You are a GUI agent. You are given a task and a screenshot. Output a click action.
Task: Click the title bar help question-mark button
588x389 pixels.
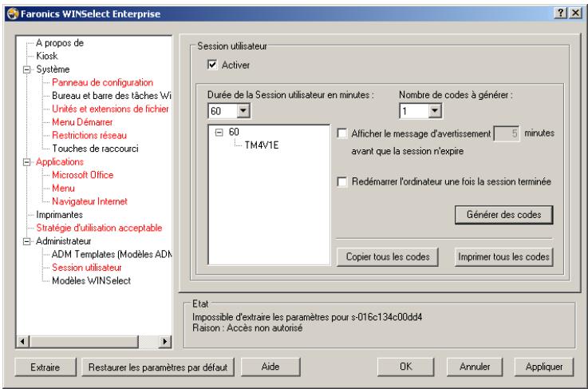point(560,13)
